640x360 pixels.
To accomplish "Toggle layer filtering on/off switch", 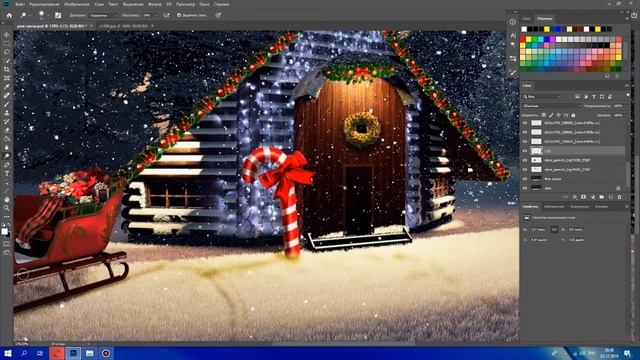I will (x=628, y=95).
